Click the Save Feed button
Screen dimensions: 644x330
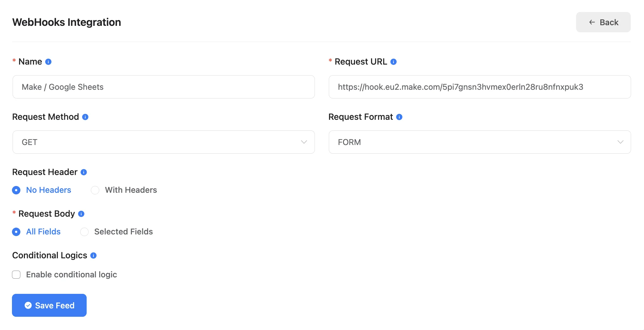(49, 305)
